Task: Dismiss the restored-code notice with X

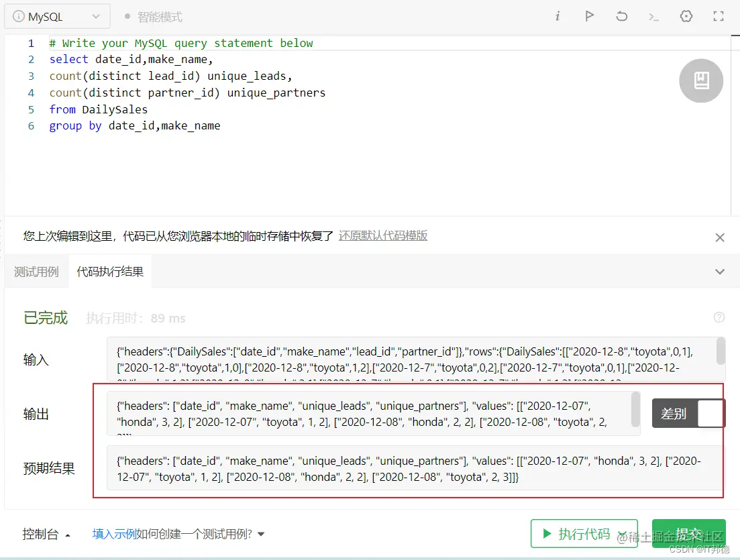Action: (720, 237)
